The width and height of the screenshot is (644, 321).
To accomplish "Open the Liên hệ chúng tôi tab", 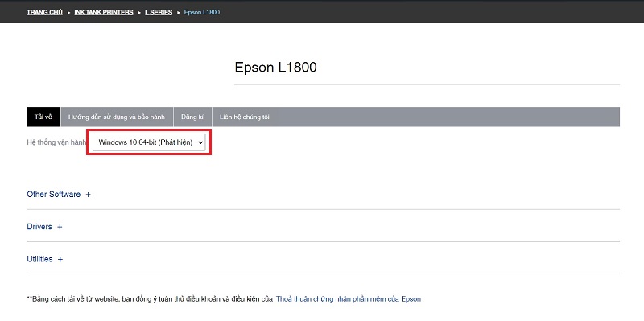I will click(245, 117).
